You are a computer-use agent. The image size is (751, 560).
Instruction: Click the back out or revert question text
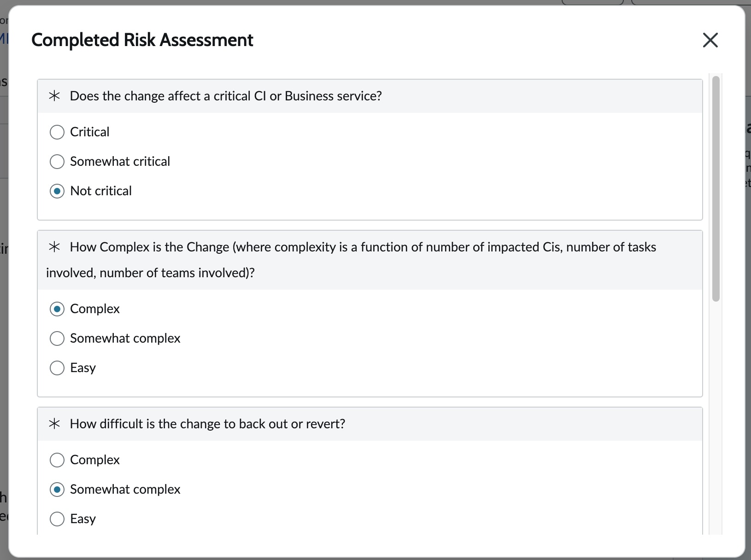[x=207, y=424]
